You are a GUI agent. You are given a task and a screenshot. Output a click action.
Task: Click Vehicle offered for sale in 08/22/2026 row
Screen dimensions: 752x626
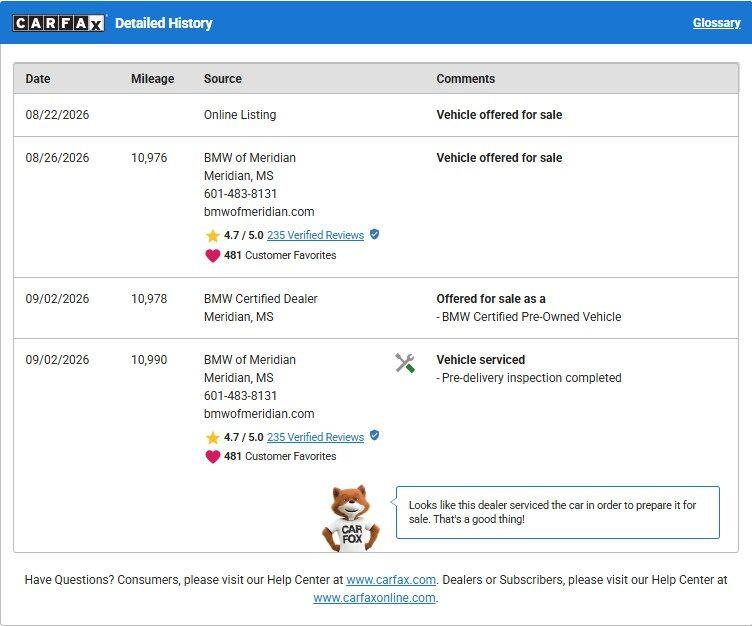click(x=499, y=115)
